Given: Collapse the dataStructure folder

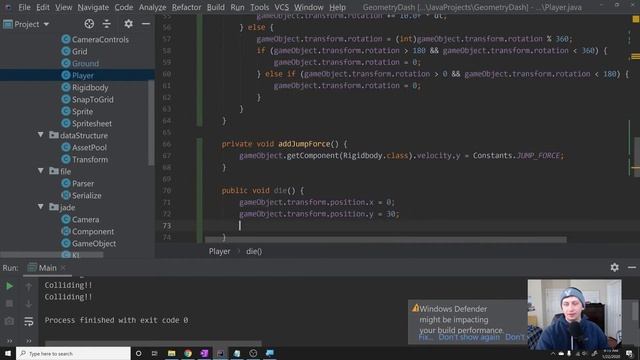Looking at the screenshot, I should [x=40, y=134].
